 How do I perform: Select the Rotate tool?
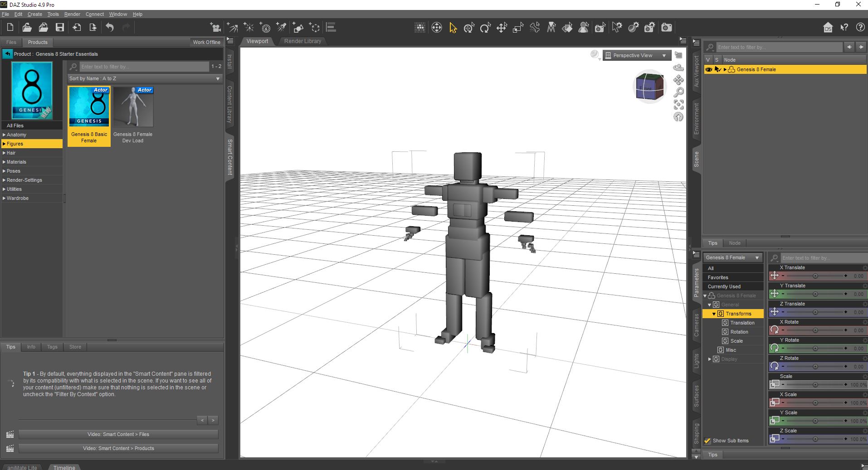pos(485,28)
